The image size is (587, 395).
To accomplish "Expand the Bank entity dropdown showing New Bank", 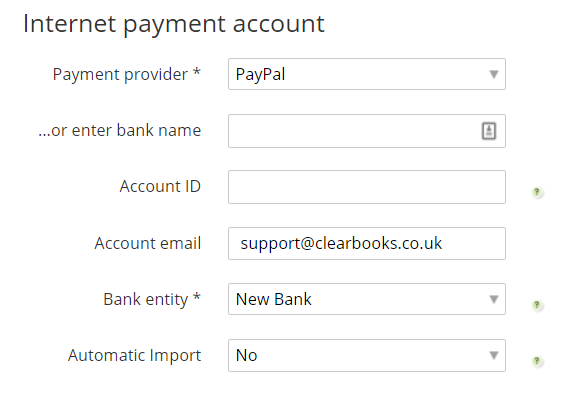I will pyautogui.click(x=367, y=299).
